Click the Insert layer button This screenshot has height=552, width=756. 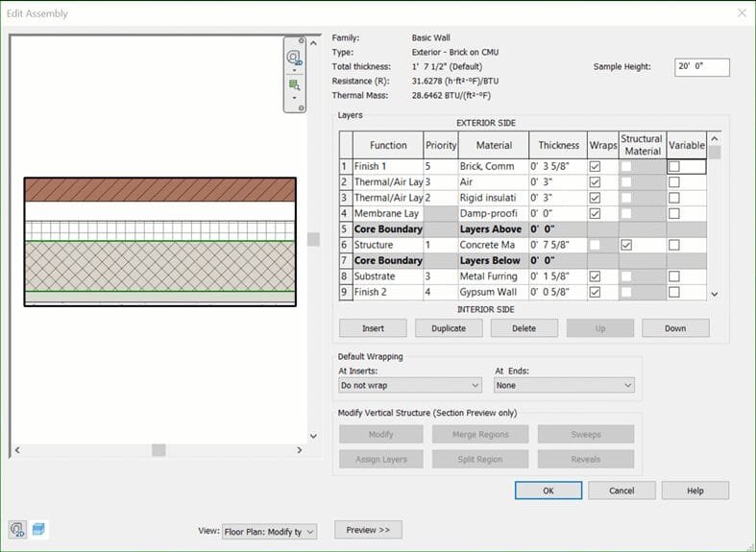(x=373, y=328)
